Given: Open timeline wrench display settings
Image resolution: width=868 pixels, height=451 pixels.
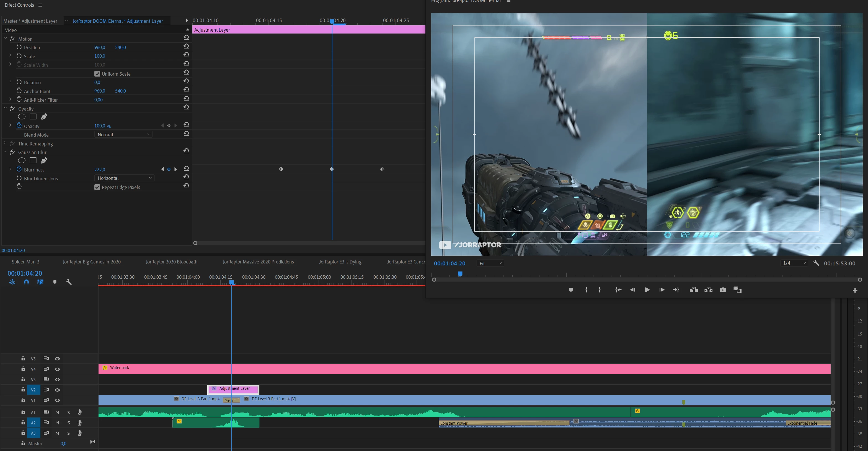Looking at the screenshot, I should [69, 282].
